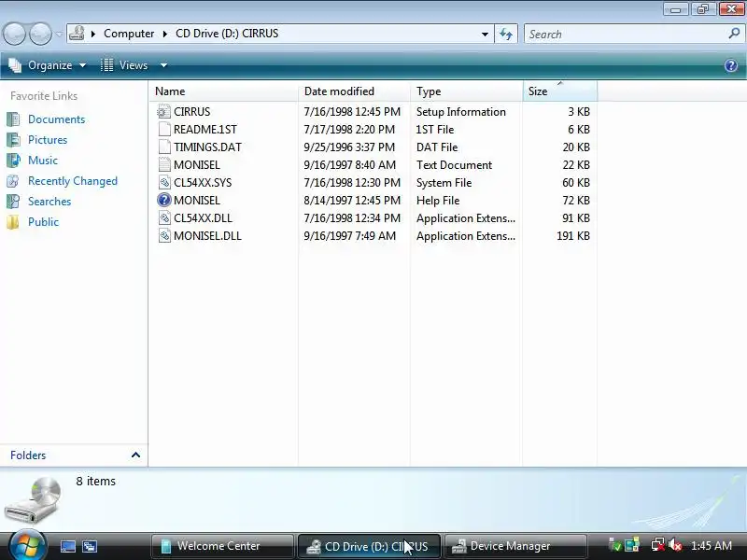
Task: Click the tray icon with colored squares
Action: tap(632, 545)
